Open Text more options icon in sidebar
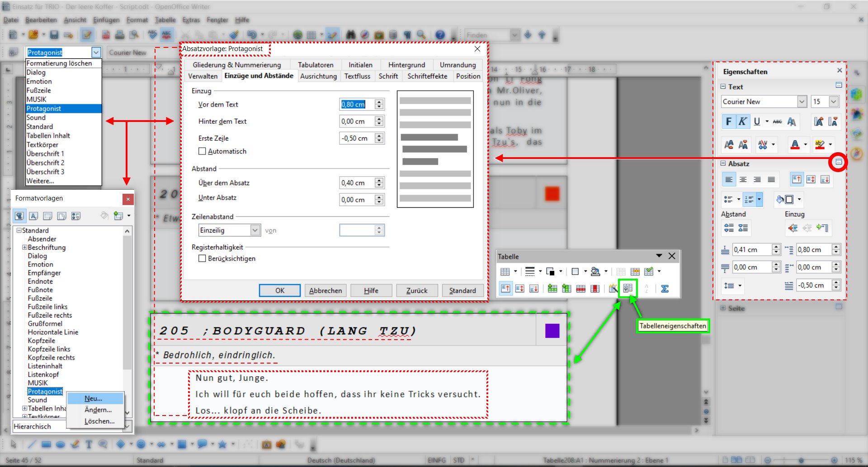The height and width of the screenshot is (467, 868). coord(839,85)
